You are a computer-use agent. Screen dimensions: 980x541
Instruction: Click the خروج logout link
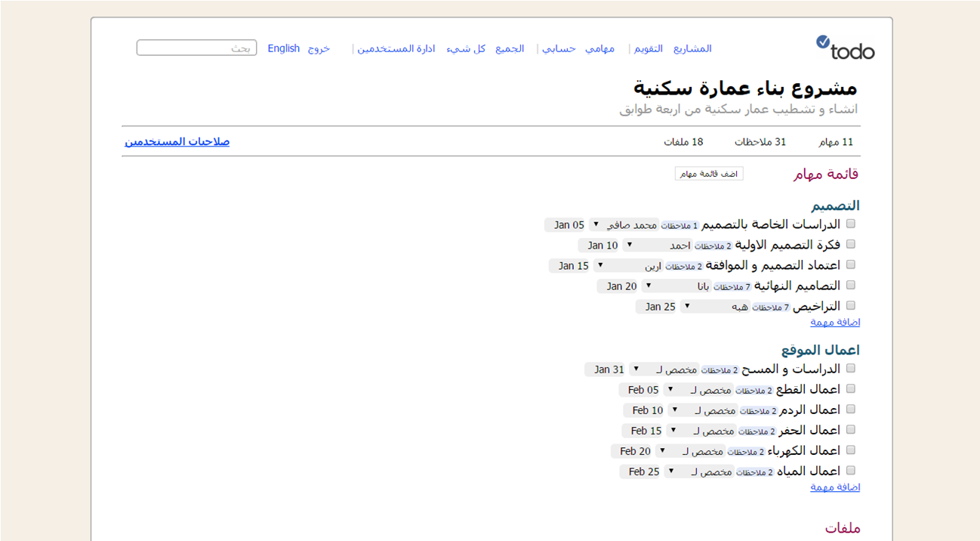[x=319, y=48]
